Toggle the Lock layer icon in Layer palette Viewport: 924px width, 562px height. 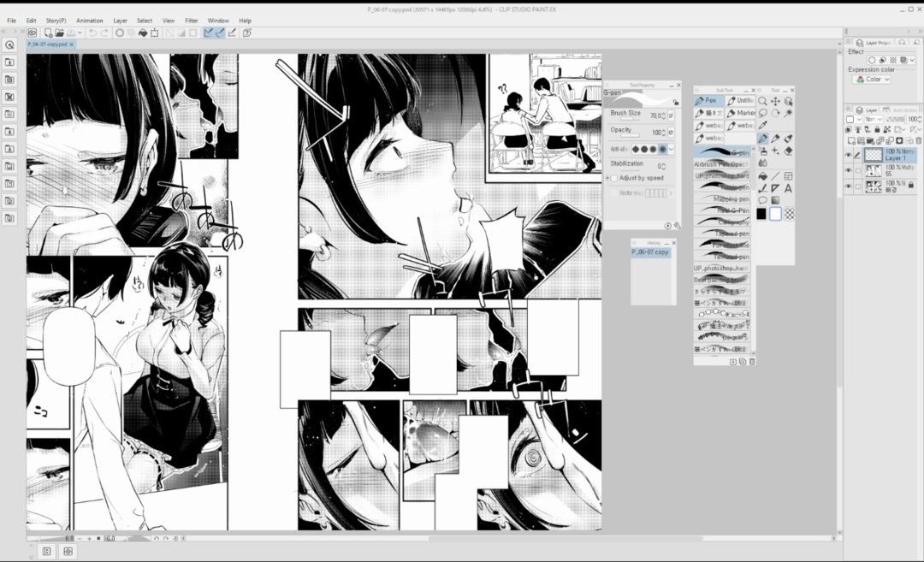[x=878, y=130]
